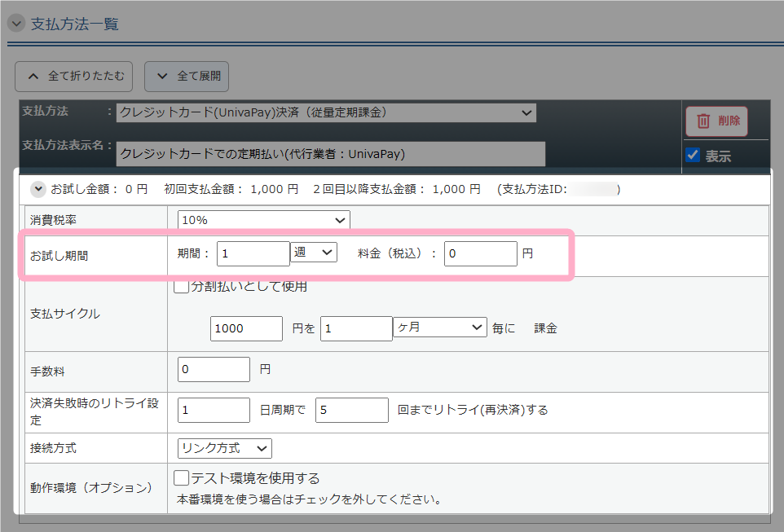This screenshot has height=532, width=784.
Task: Edit the 支払方法表示名 text field
Action: pos(331,154)
